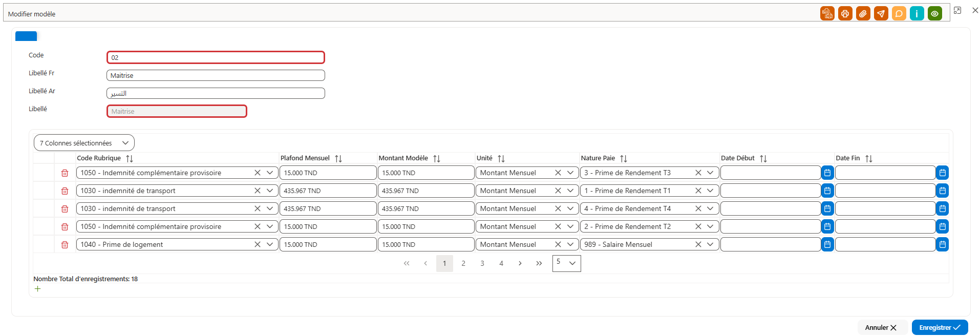Open Date Fin calendar for Salaire Mensuel row

coord(942,244)
